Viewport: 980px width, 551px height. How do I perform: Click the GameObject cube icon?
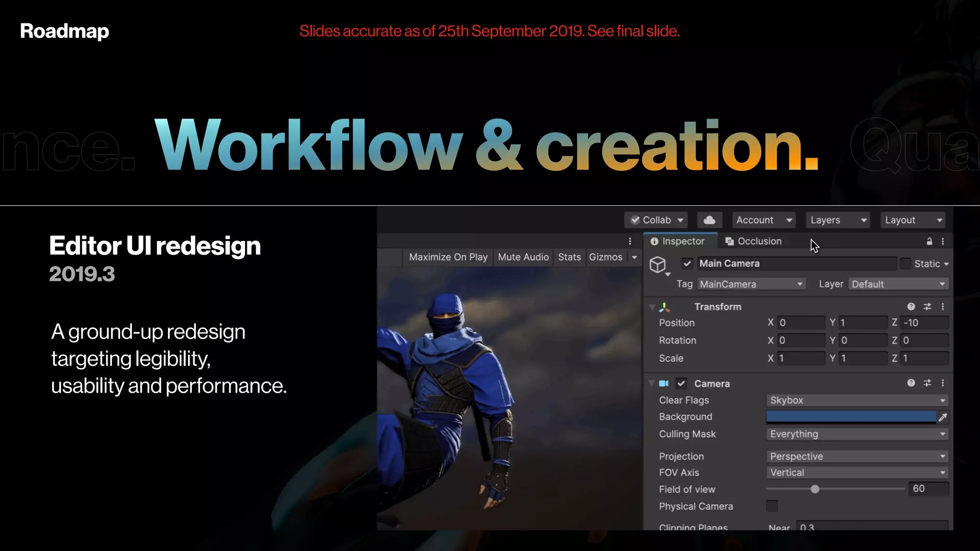658,264
